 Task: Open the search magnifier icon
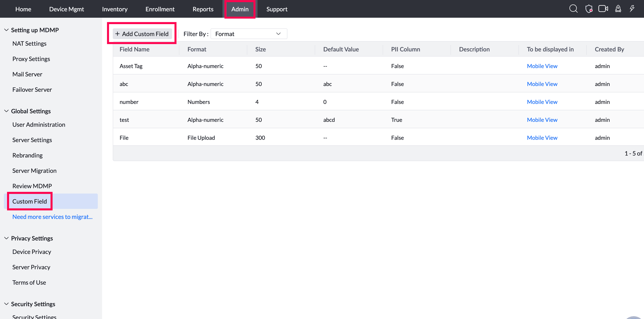point(573,9)
